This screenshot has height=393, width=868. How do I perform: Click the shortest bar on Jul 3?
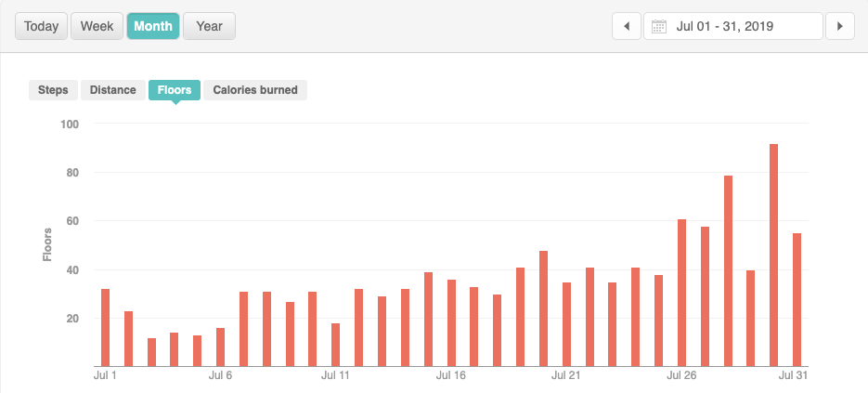[151, 351]
